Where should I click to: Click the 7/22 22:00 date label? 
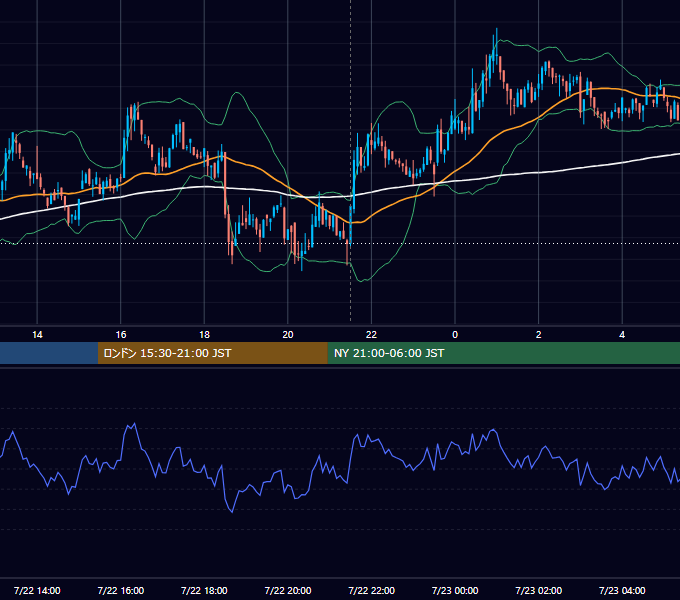pyautogui.click(x=372, y=590)
